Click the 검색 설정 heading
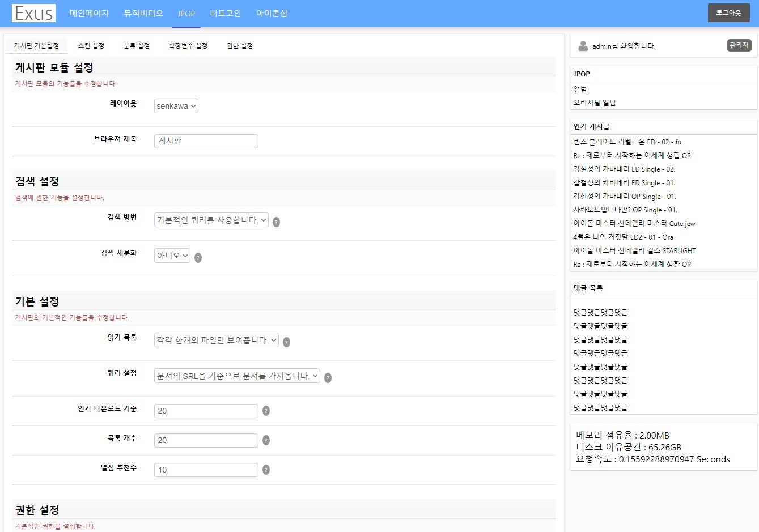Viewport: 759px width, 532px height. pyautogui.click(x=37, y=182)
